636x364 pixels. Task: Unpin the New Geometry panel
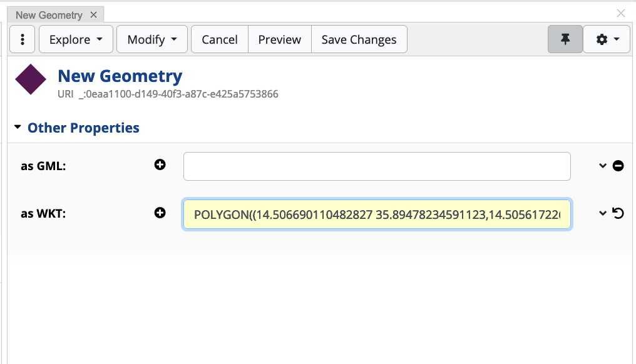(x=565, y=39)
